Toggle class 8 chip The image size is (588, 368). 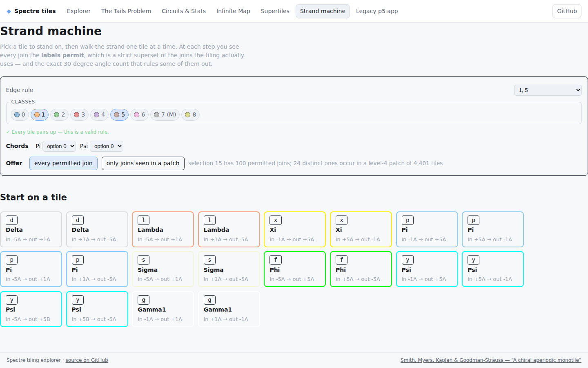(x=190, y=114)
